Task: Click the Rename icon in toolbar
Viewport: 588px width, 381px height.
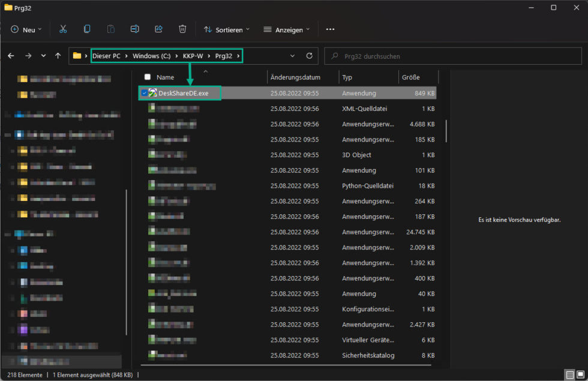Action: tap(135, 29)
